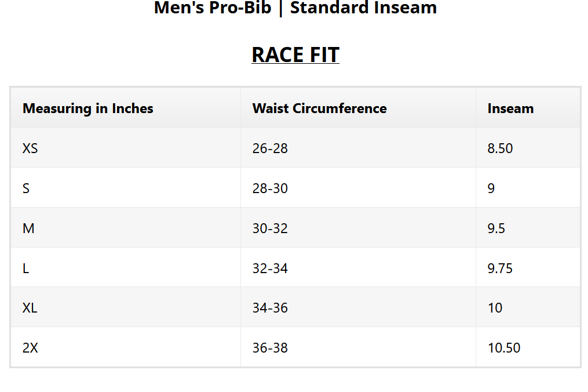
Task: Select the 32-34 waist measurement
Action: 270,268
